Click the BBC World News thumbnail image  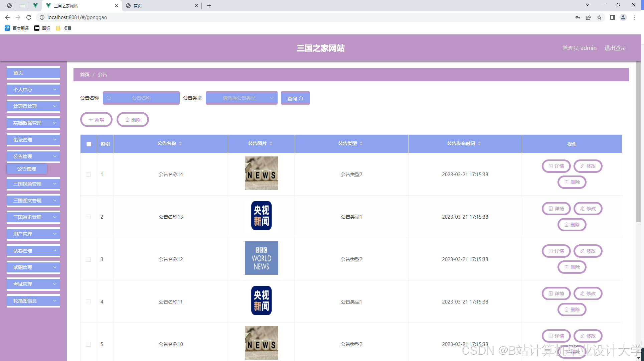tap(261, 258)
